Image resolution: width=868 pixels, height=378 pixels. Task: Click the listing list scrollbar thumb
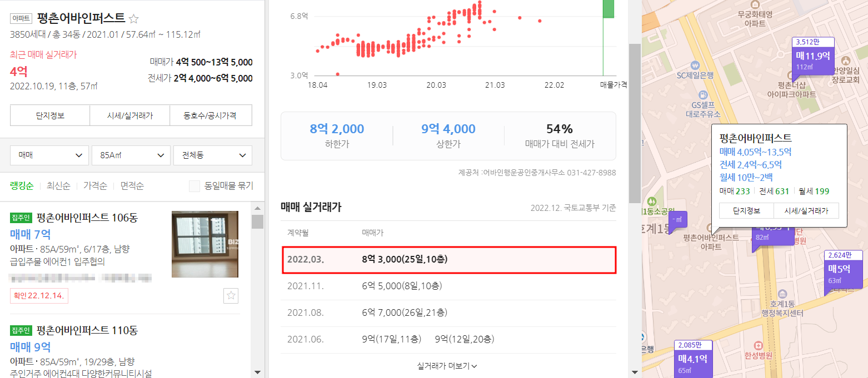point(257,222)
